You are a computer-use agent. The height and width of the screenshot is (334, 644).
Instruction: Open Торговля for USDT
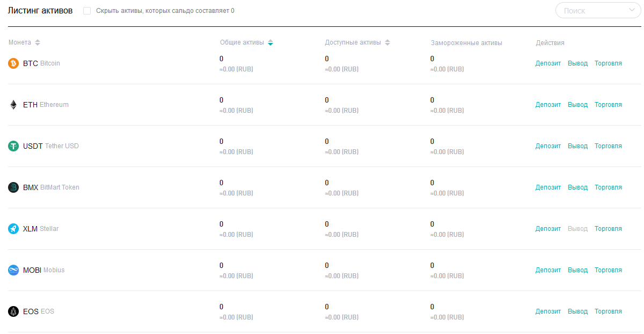tap(608, 146)
